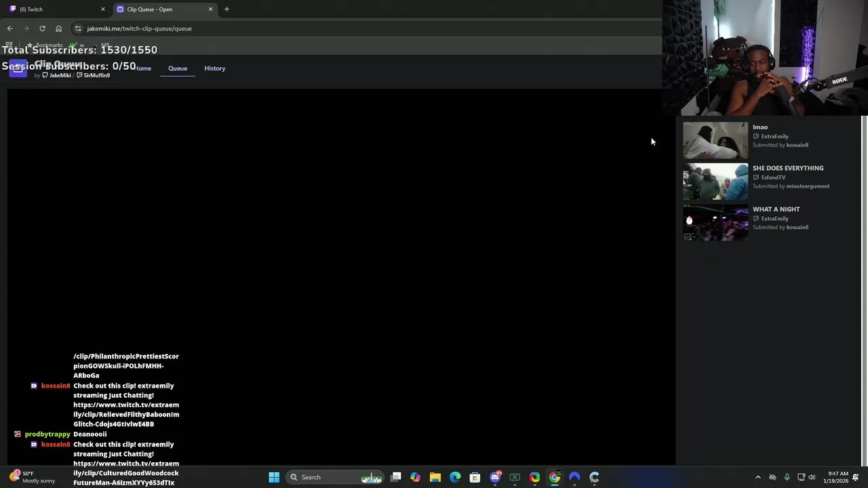Show hidden system tray icons

click(x=758, y=477)
